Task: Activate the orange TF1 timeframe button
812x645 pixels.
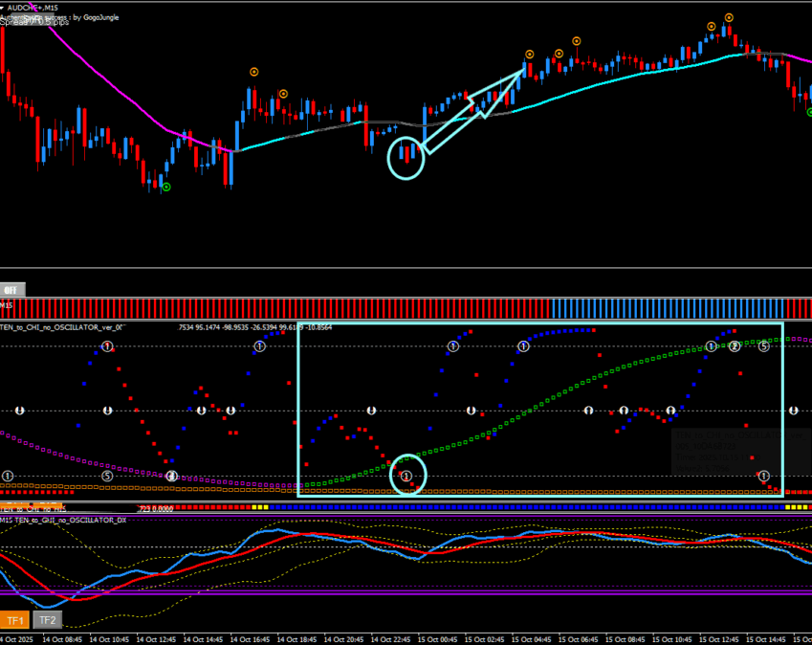Action: 15,619
